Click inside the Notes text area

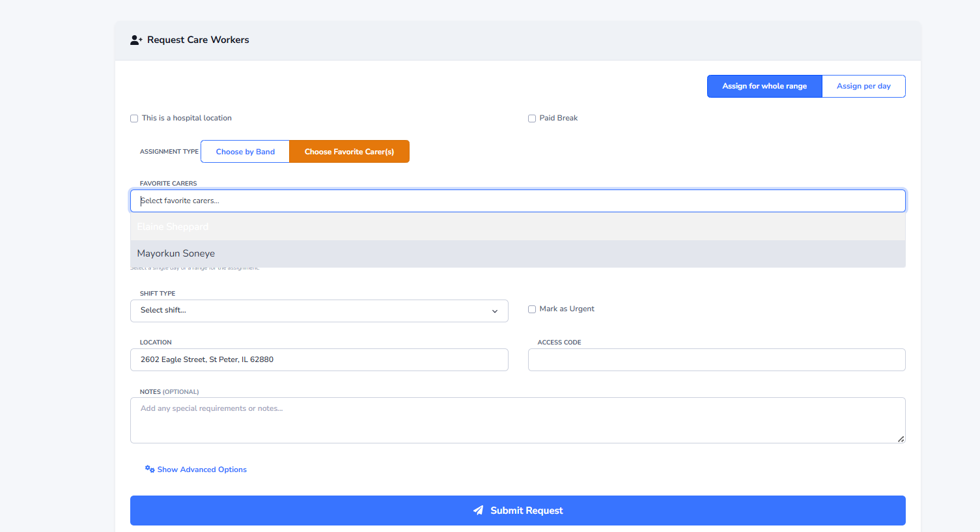[x=518, y=420]
